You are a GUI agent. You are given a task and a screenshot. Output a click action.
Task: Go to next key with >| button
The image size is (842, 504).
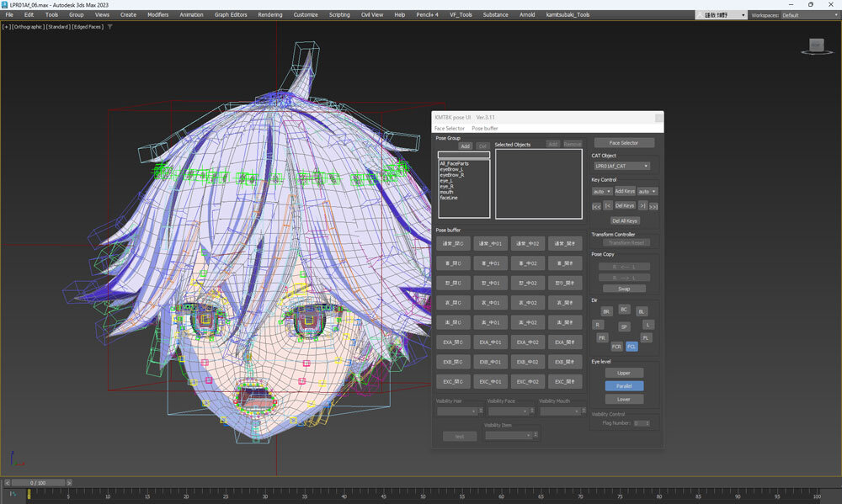click(642, 205)
